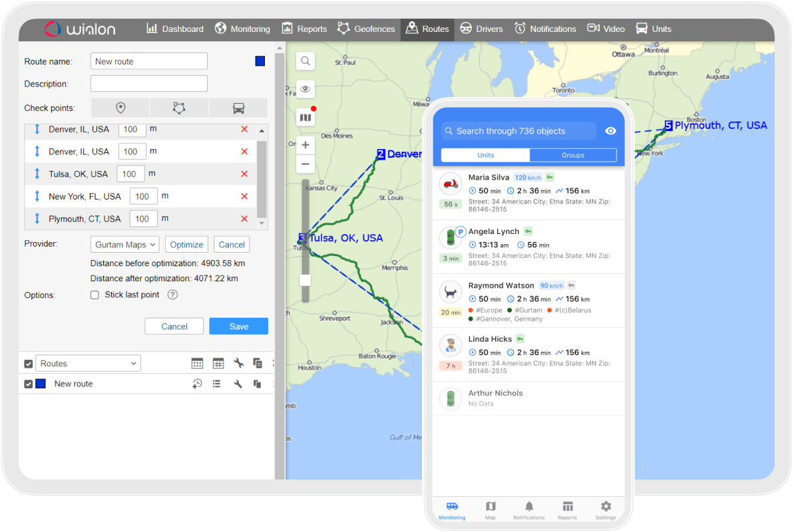
Task: Select the Units tab in mobile app
Action: tap(485, 156)
